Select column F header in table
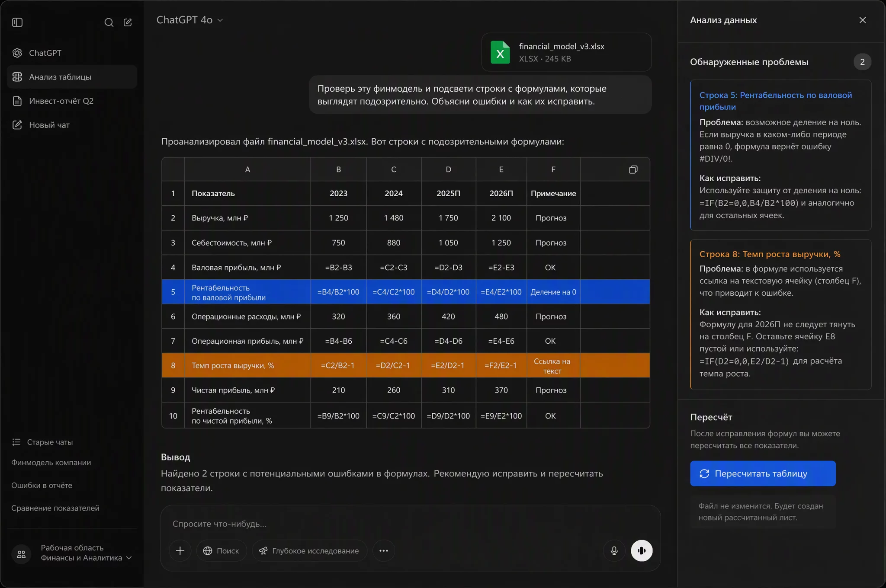 click(553, 169)
